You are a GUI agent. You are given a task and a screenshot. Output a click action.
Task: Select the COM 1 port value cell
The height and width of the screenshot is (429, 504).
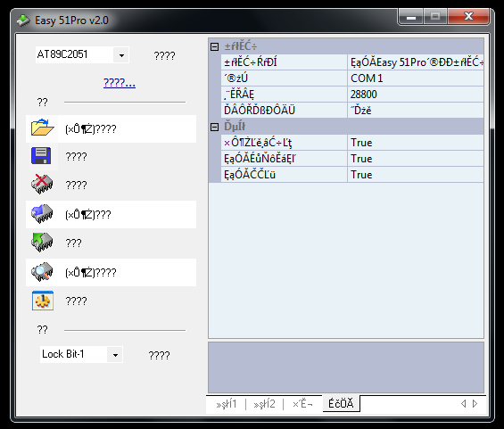click(x=416, y=78)
